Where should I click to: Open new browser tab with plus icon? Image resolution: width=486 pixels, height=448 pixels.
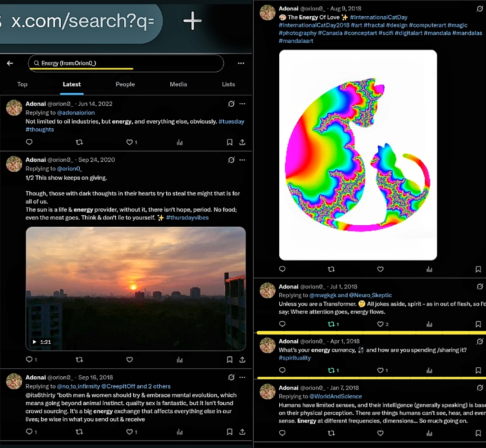[x=192, y=21]
